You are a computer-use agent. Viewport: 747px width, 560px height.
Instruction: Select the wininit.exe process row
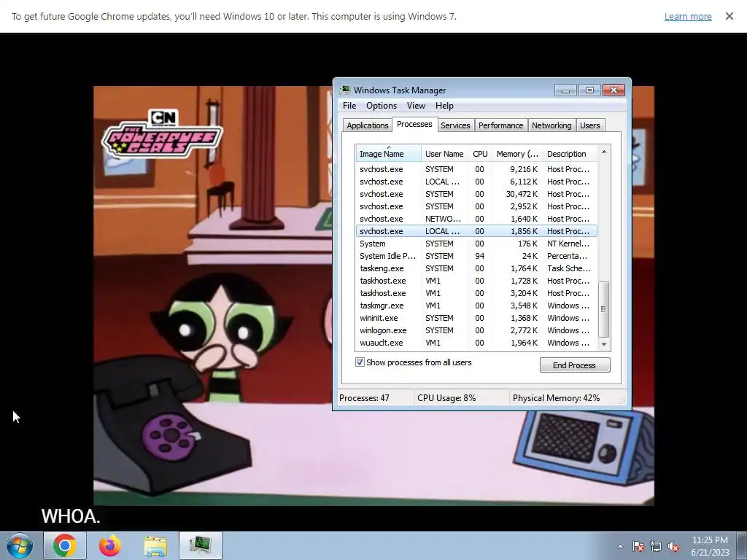coord(476,318)
